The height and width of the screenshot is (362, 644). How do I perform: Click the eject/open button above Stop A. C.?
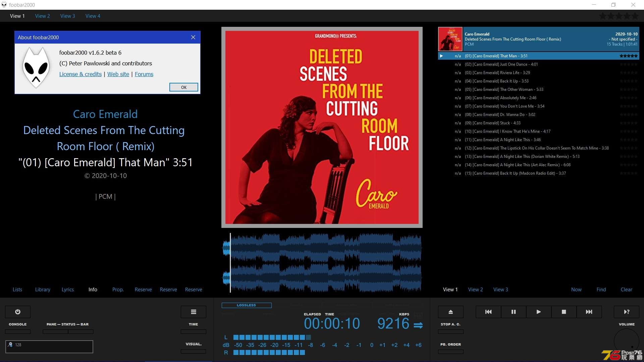[x=451, y=312]
